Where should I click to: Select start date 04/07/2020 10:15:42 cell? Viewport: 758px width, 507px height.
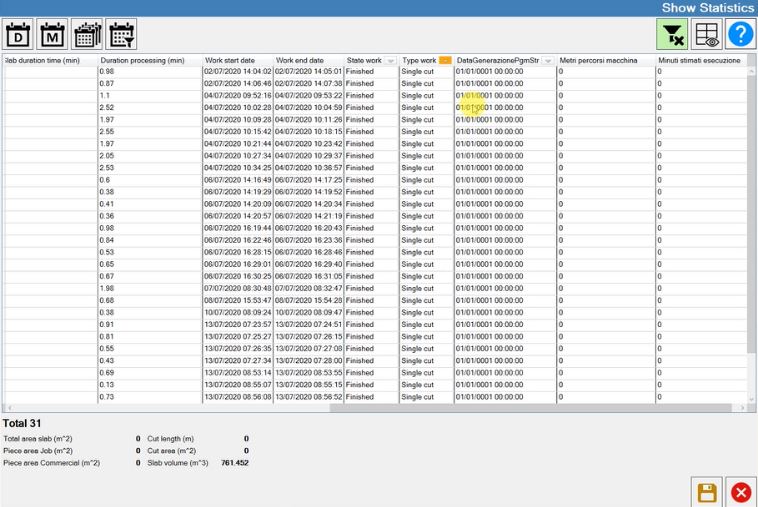click(x=238, y=131)
